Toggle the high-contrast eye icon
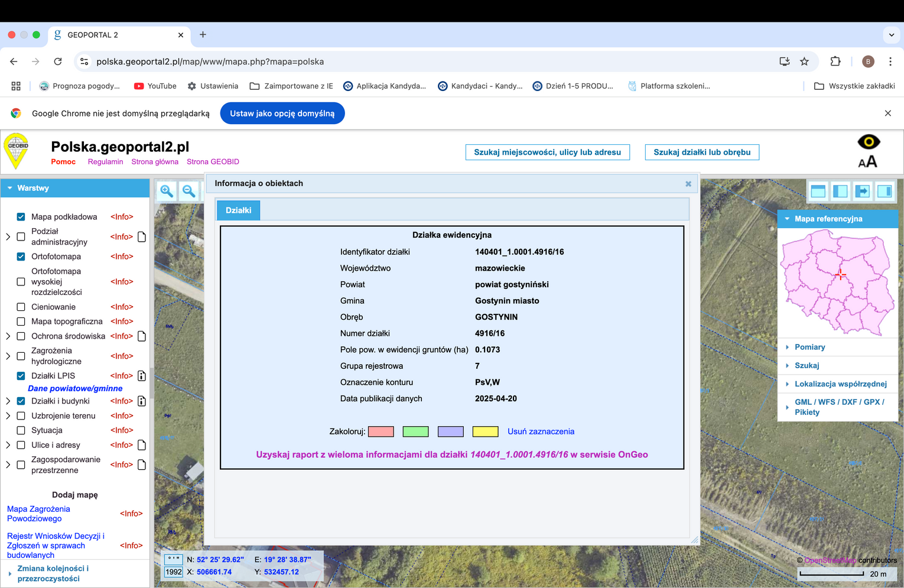The image size is (904, 588). [x=869, y=142]
